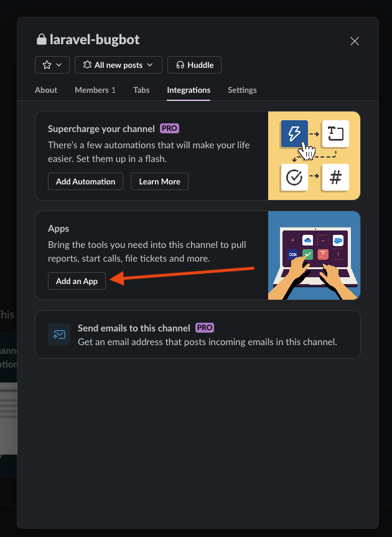This screenshot has height=537, width=392.
Task: Go to the Tabs tab
Action: (x=141, y=90)
